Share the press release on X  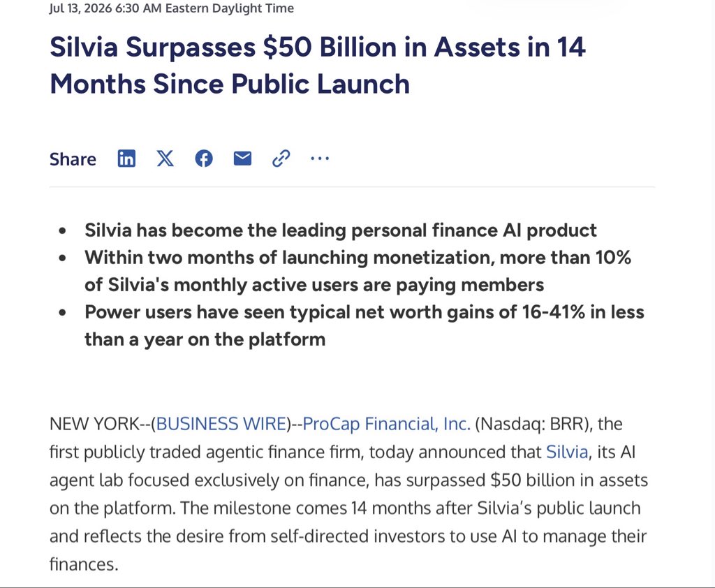(x=165, y=159)
